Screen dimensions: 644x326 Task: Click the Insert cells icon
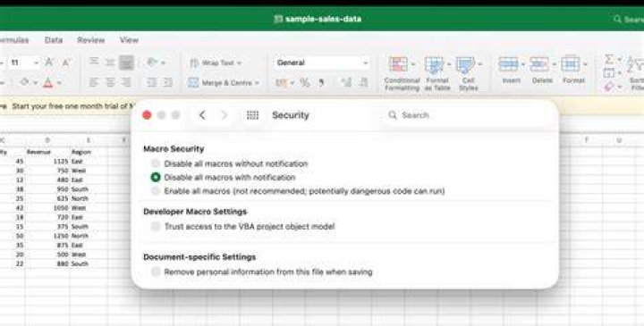508,64
